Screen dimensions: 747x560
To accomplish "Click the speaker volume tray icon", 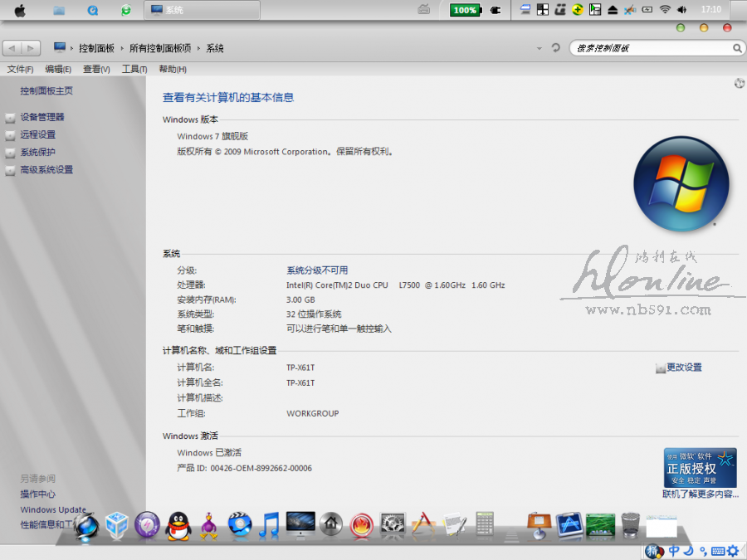I will pos(682,10).
